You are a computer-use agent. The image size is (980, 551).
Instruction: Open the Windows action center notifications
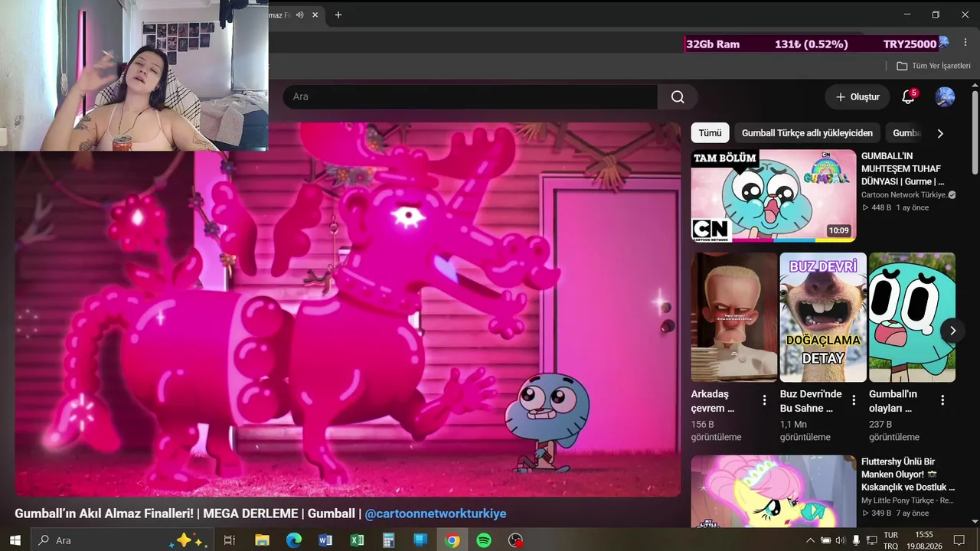[x=959, y=540]
